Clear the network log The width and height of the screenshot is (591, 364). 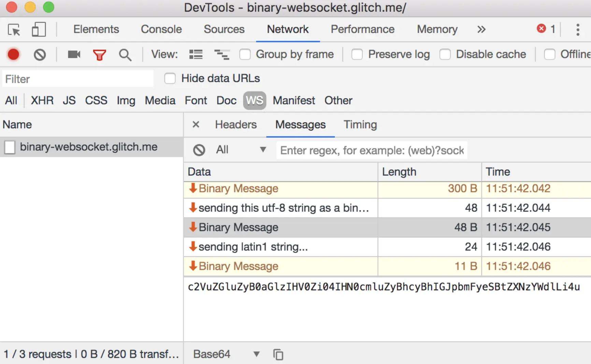click(x=40, y=55)
